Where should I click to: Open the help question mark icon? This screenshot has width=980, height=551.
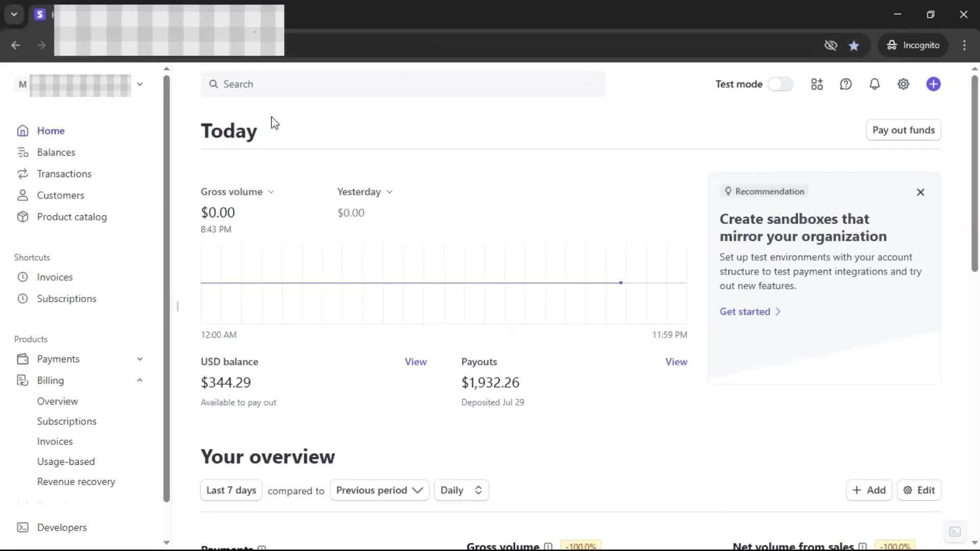coord(846,84)
